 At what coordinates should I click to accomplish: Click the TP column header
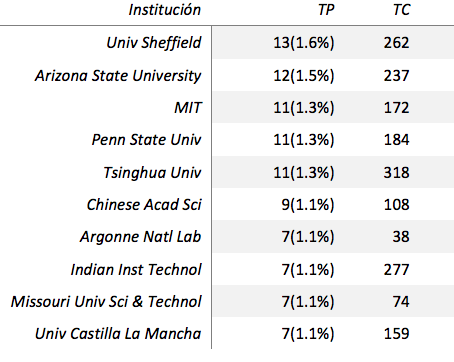tap(326, 10)
